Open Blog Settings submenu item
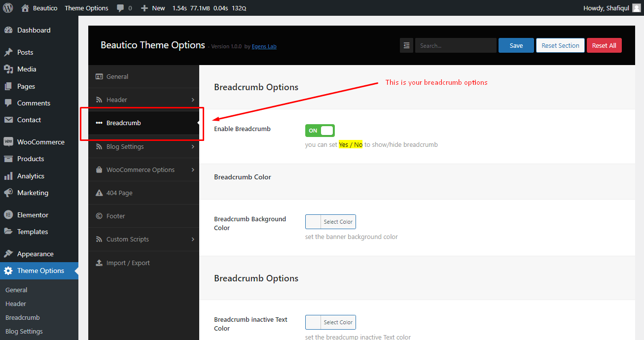This screenshot has height=340, width=644. [x=24, y=331]
